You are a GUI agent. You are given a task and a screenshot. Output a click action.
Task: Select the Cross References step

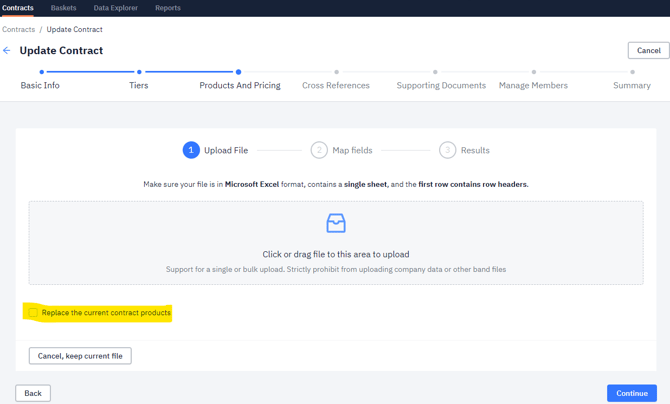click(x=336, y=85)
